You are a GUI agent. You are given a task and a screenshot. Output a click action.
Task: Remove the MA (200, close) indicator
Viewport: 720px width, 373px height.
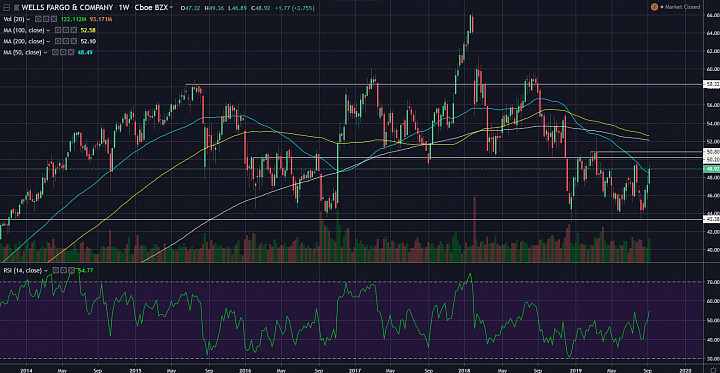[x=74, y=41]
